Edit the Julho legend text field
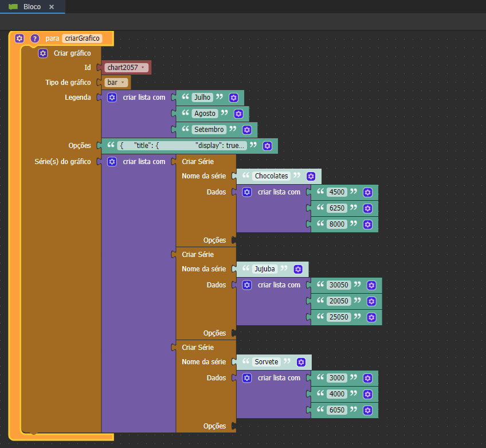The width and height of the screenshot is (486, 448). tap(202, 98)
